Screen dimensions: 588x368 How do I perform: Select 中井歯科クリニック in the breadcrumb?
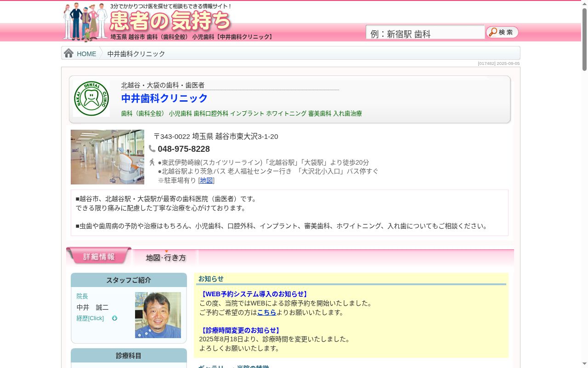(136, 54)
